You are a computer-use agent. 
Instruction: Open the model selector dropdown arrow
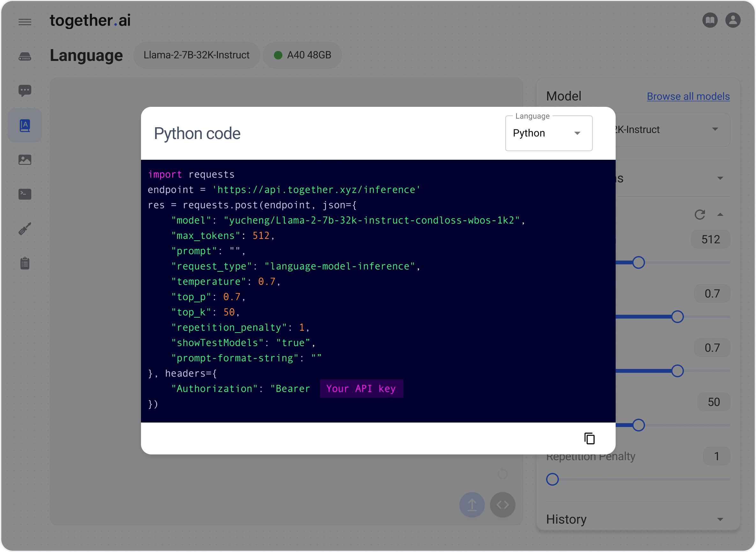(715, 129)
